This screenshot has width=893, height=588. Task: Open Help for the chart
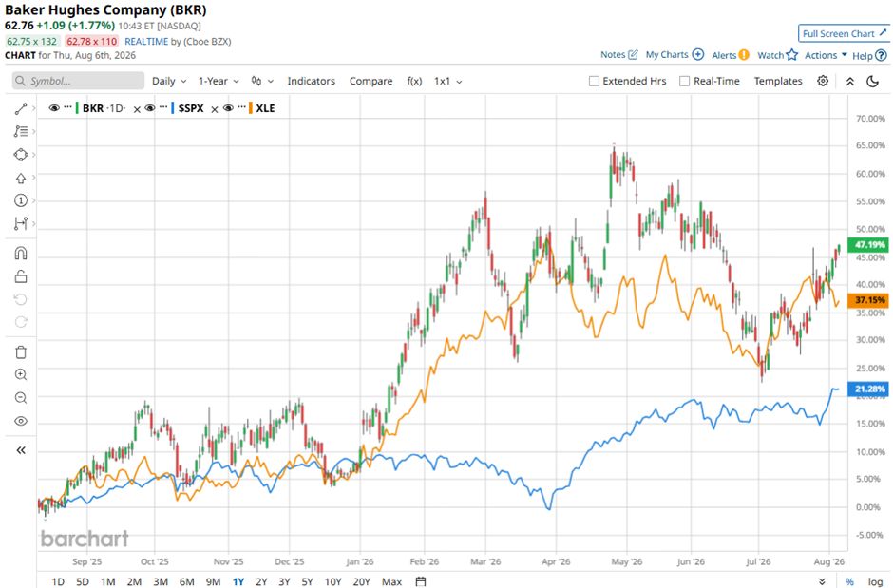tap(869, 55)
